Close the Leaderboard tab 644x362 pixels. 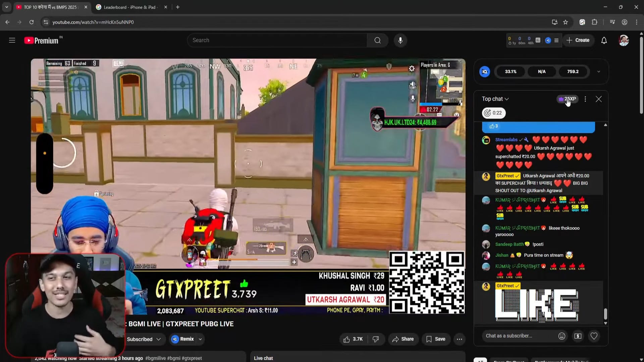point(165,7)
